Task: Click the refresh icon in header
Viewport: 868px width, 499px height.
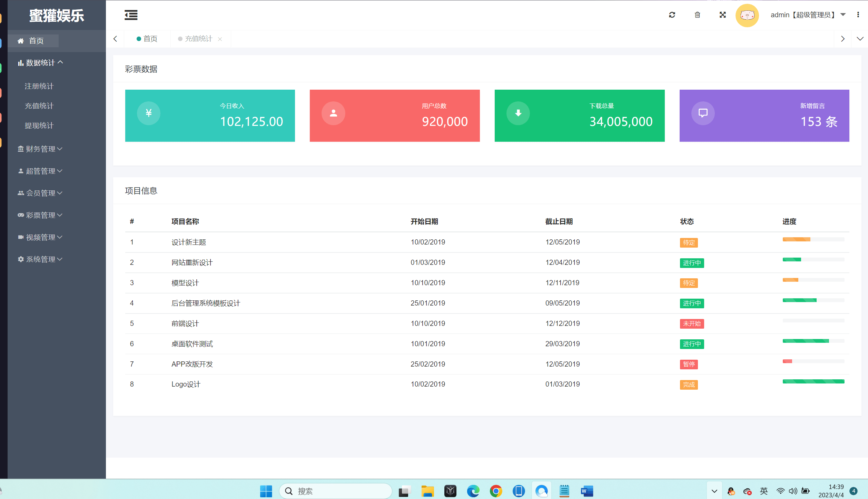Action: tap(672, 15)
